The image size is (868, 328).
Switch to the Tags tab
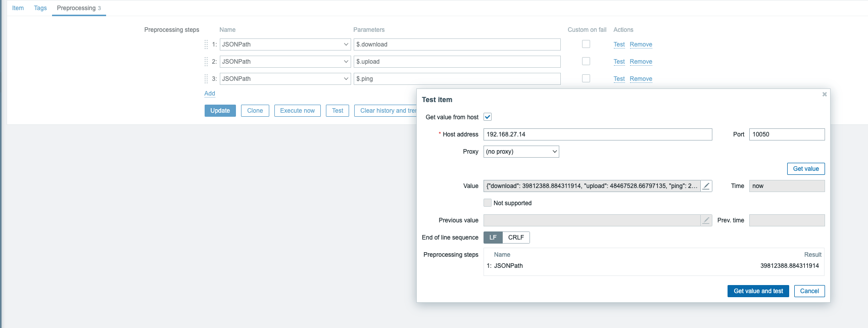[40, 8]
